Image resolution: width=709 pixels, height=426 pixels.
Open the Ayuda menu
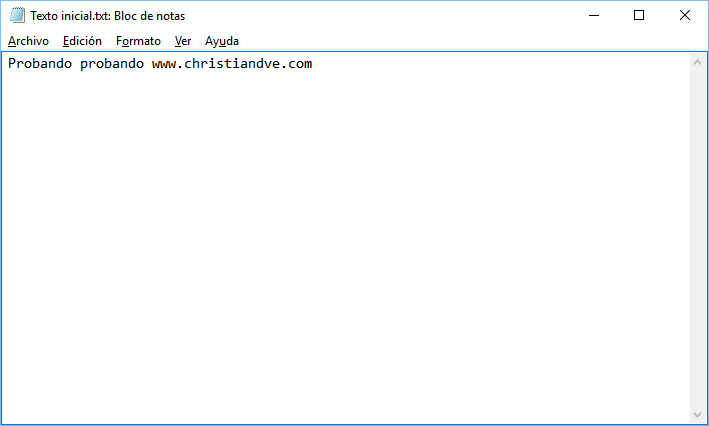coord(222,41)
